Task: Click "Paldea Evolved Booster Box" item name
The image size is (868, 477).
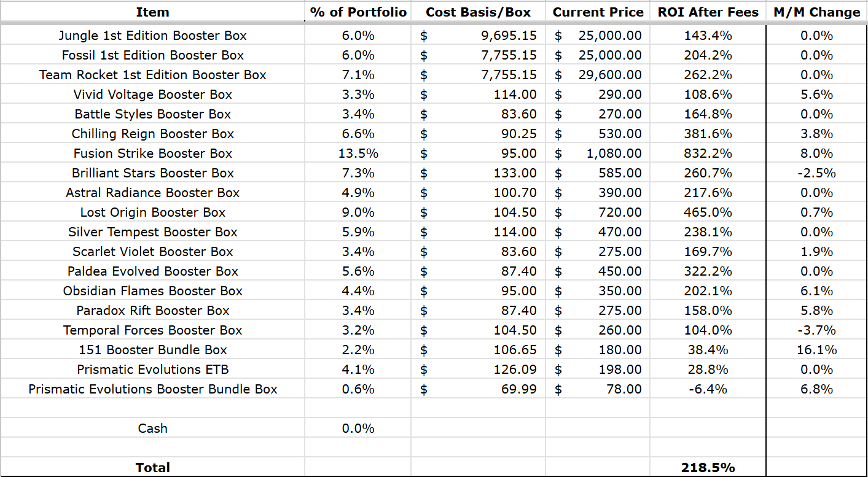Action: point(152,271)
